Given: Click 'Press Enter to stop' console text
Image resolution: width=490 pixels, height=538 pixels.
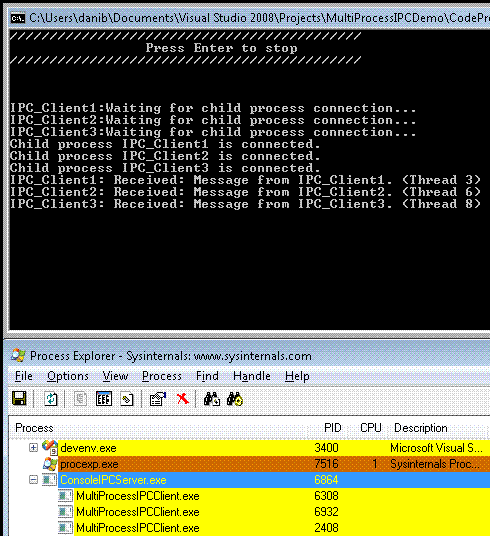Looking at the screenshot, I should point(222,48).
